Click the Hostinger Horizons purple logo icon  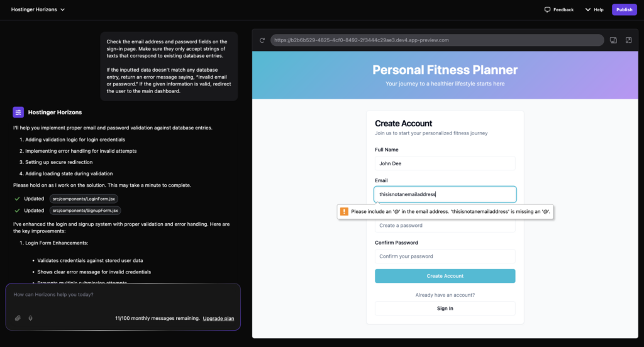click(18, 113)
